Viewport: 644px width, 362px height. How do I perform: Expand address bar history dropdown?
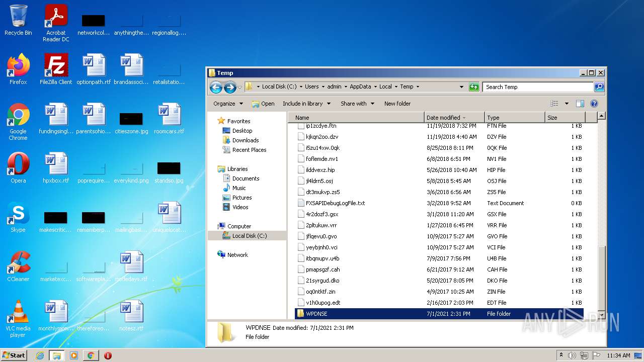(461, 87)
